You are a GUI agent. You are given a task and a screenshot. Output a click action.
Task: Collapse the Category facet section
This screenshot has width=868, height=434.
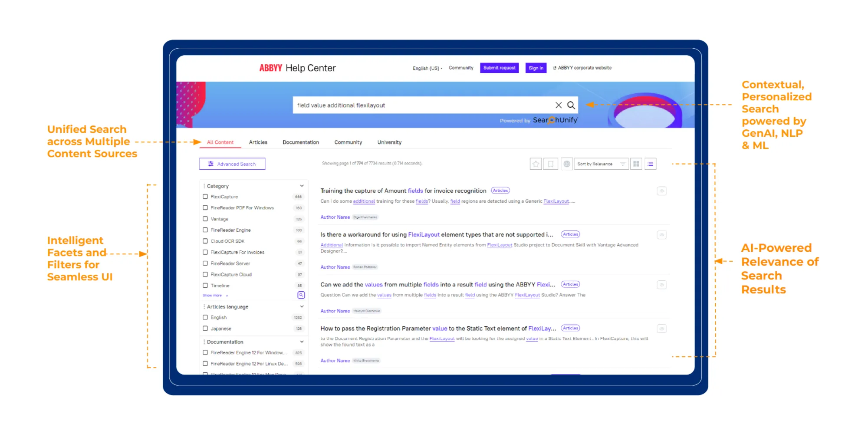302,185
